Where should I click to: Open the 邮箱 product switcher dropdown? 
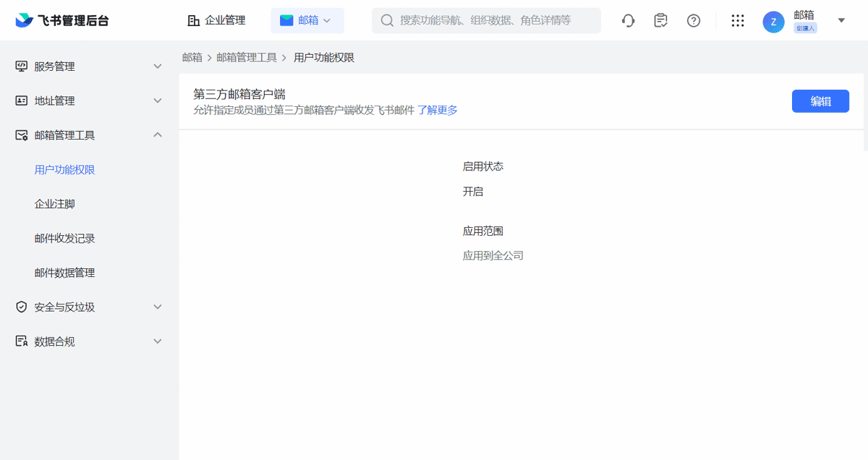[307, 20]
